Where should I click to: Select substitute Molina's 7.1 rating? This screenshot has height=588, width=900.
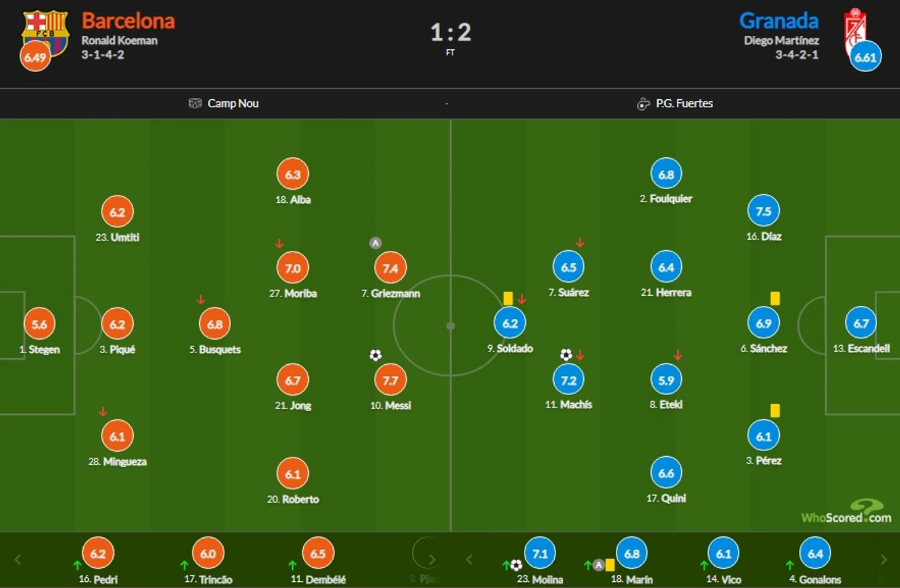coord(540,553)
